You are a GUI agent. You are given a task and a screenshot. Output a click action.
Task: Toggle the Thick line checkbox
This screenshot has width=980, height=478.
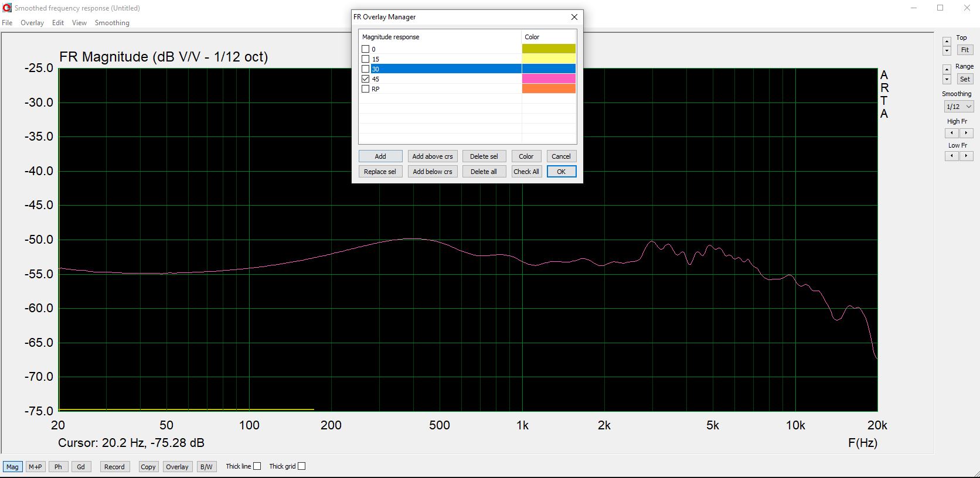click(x=257, y=466)
